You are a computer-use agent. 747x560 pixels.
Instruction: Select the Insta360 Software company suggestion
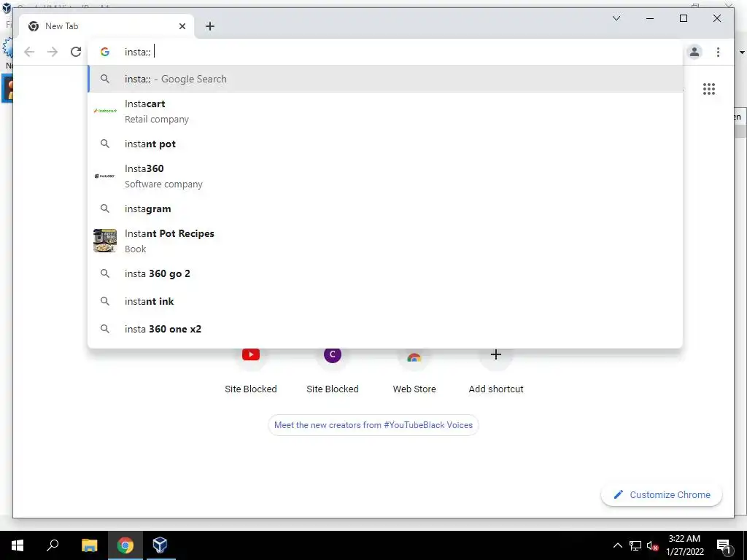pos(385,176)
